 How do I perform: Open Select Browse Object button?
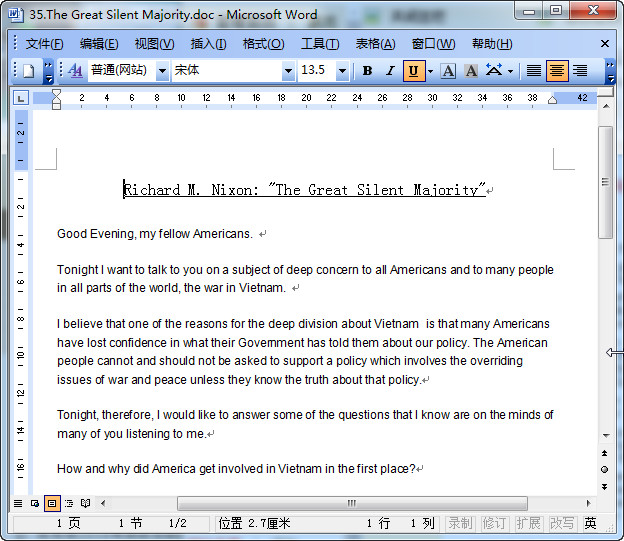tap(604, 470)
